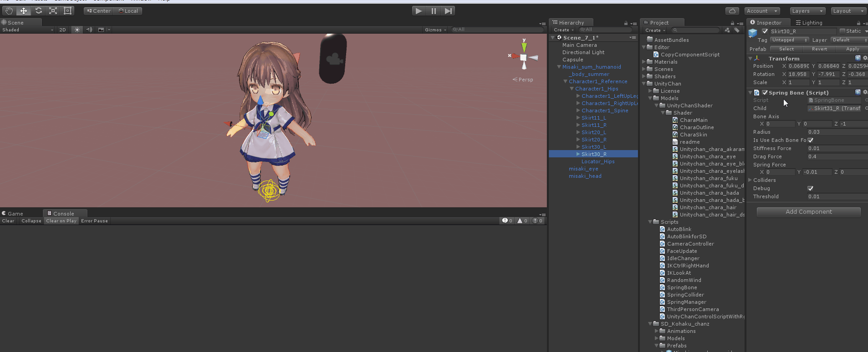The height and width of the screenshot is (352, 868).
Task: Click the Step frame button
Action: tap(449, 11)
